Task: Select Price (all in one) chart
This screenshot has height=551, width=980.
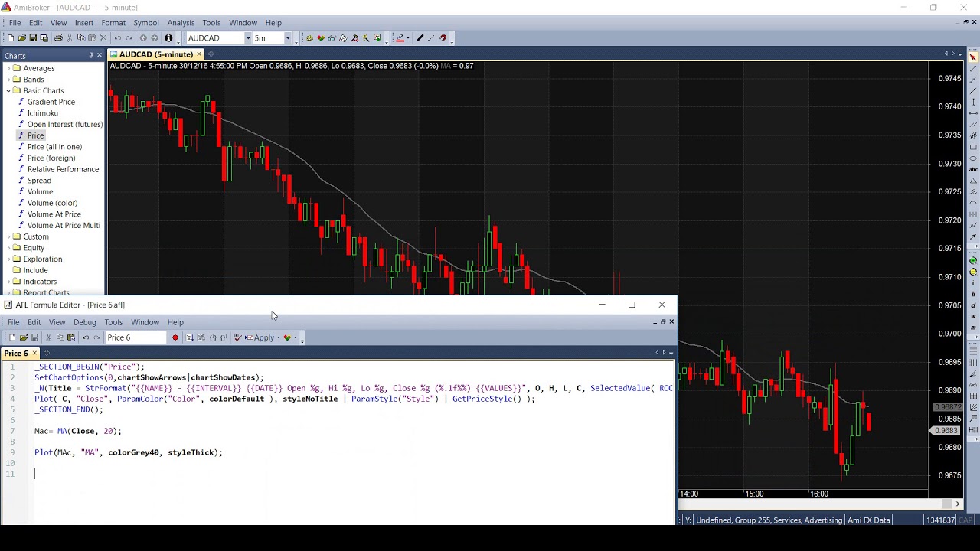Action: [x=54, y=147]
